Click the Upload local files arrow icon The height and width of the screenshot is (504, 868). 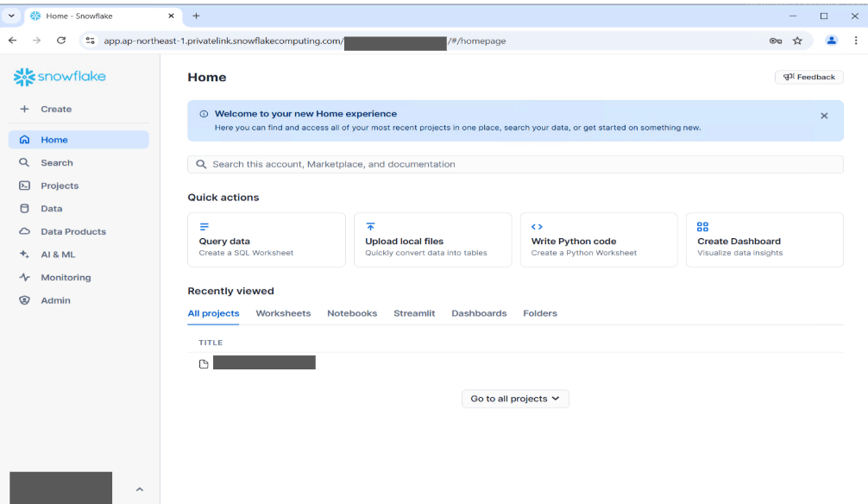click(370, 226)
